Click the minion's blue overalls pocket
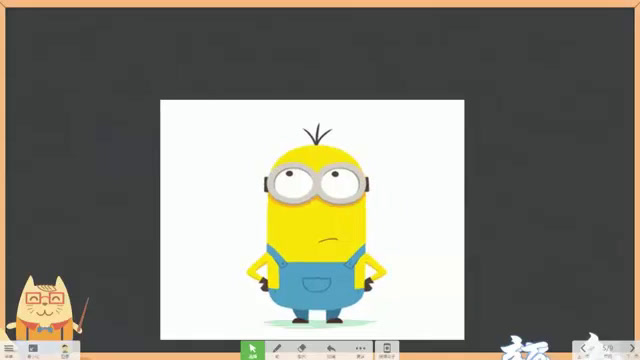 coord(317,284)
